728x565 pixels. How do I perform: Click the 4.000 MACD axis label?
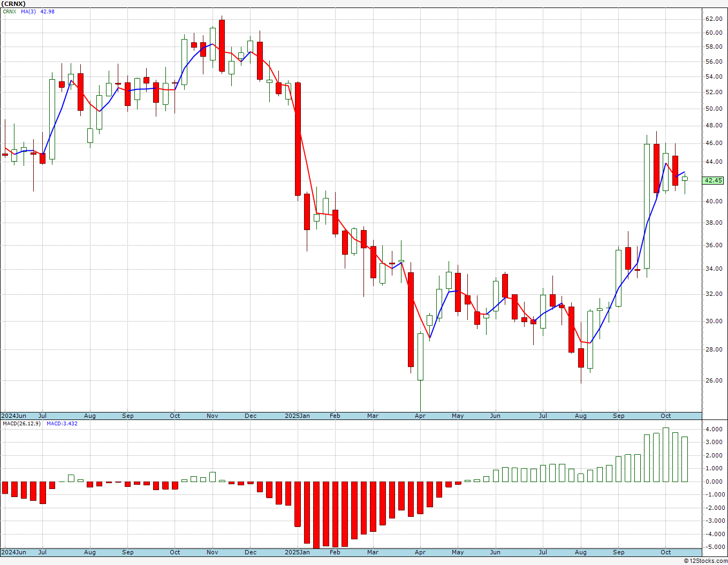[714, 429]
